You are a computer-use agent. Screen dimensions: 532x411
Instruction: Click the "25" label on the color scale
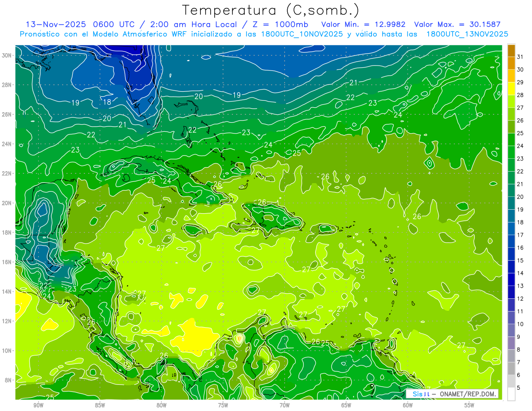point(520,133)
